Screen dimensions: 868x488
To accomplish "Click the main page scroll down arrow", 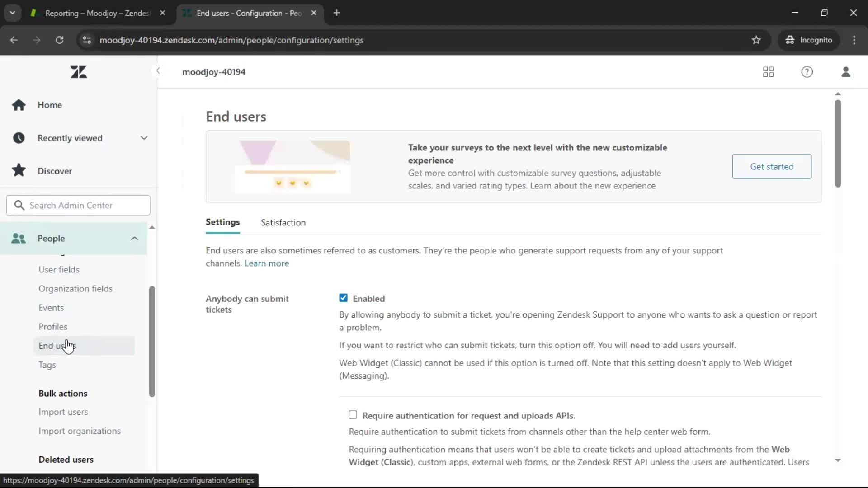I will pyautogui.click(x=838, y=460).
